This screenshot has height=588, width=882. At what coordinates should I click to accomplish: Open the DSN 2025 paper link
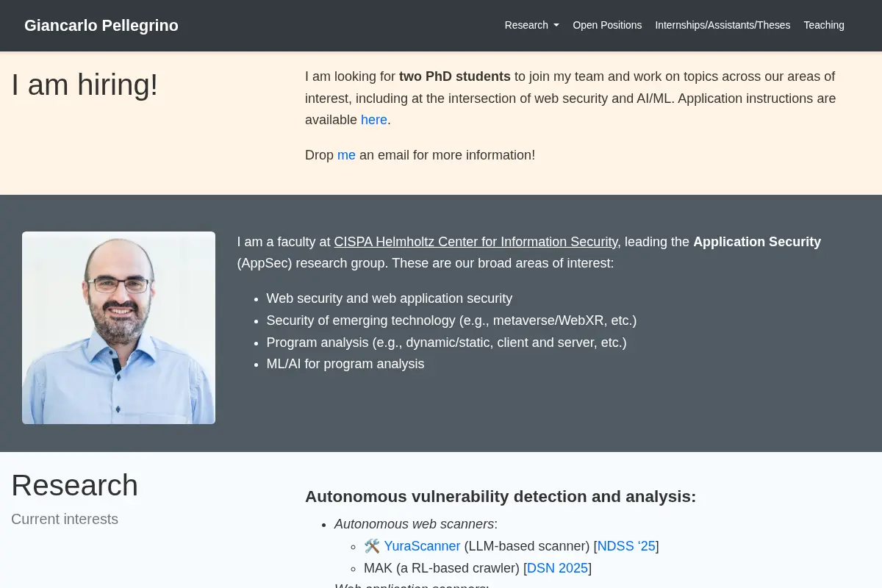point(557,568)
